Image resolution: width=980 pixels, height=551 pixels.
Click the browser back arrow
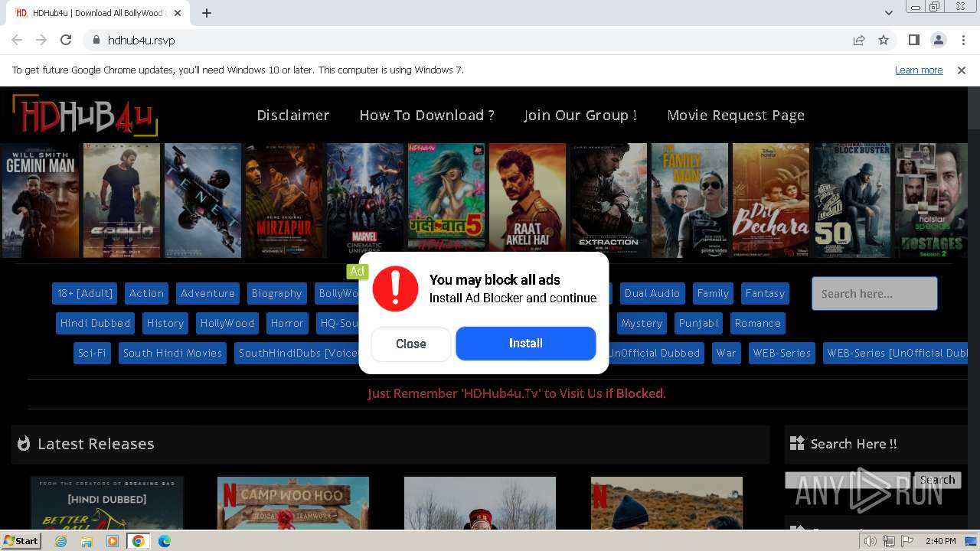(x=17, y=40)
